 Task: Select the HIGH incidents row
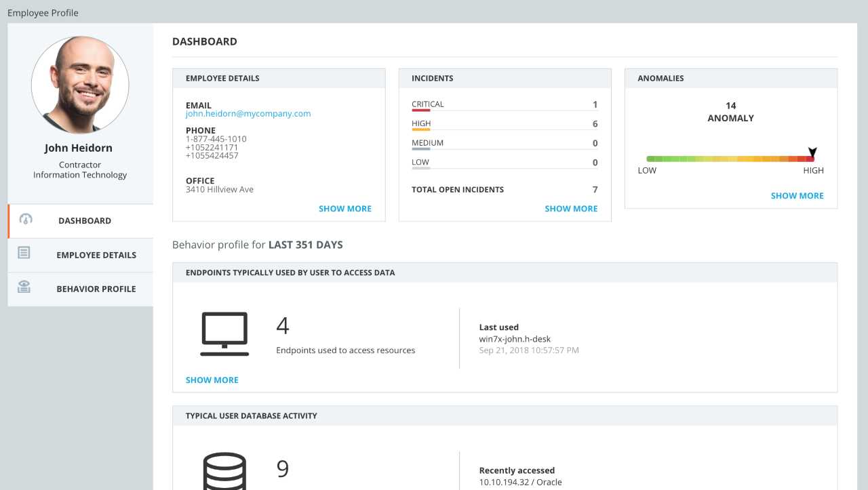pyautogui.click(x=505, y=125)
